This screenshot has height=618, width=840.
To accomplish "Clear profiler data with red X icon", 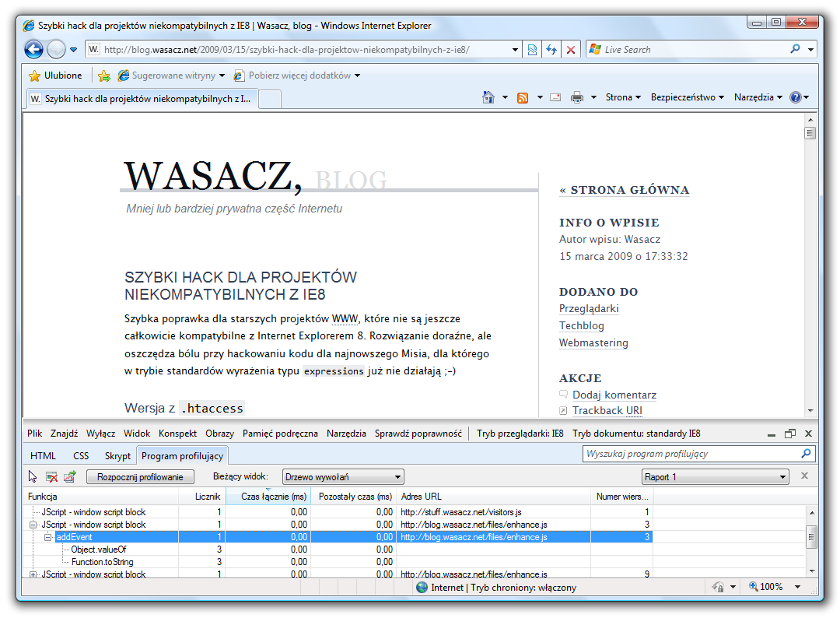I will point(51,476).
